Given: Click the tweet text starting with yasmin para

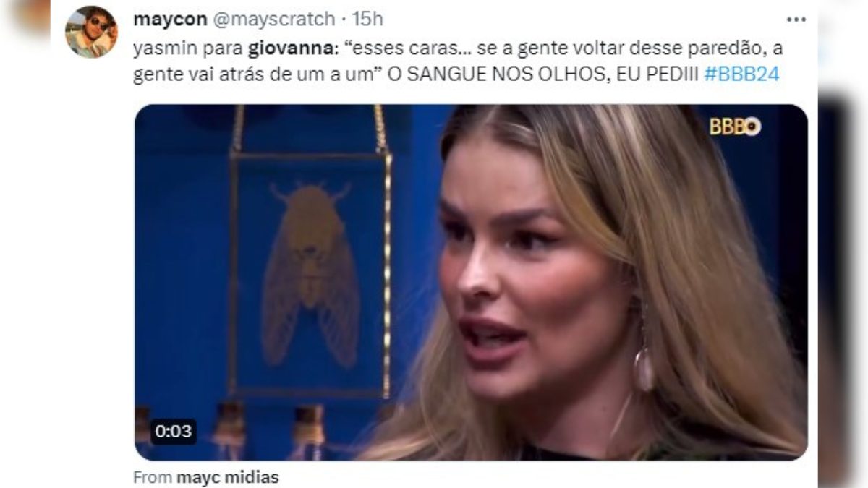Looking at the screenshot, I should (459, 61).
